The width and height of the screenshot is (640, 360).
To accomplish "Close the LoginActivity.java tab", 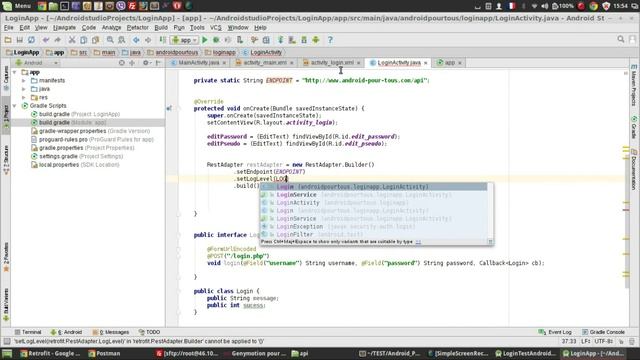I will tap(425, 63).
